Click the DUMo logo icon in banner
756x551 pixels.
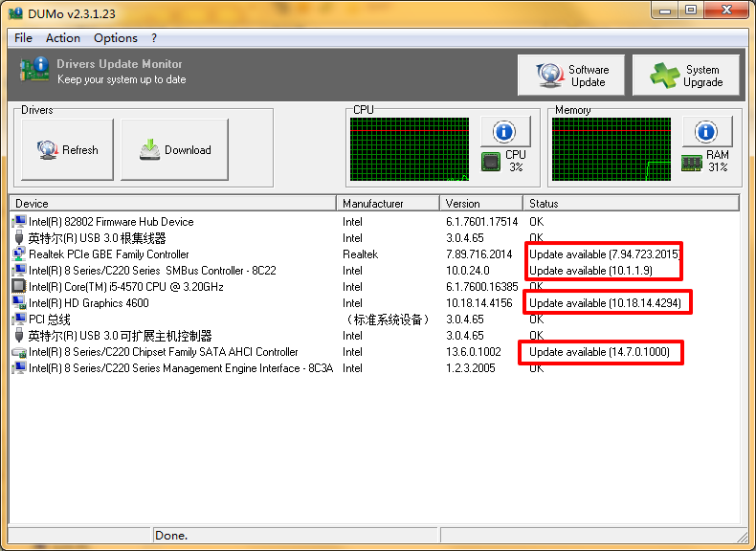tap(34, 69)
